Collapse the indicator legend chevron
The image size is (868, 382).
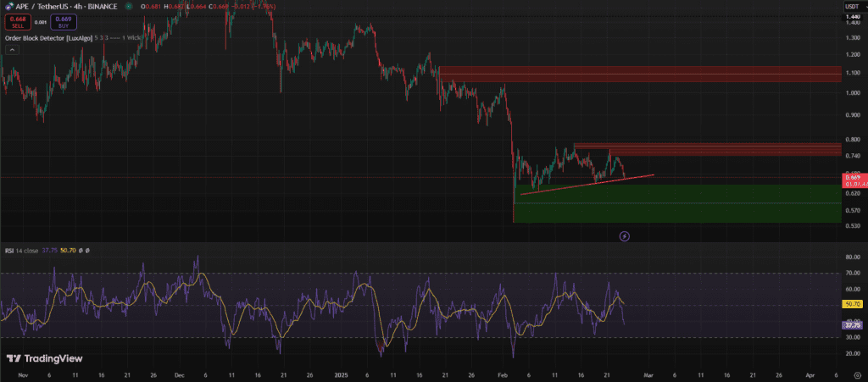(x=12, y=49)
